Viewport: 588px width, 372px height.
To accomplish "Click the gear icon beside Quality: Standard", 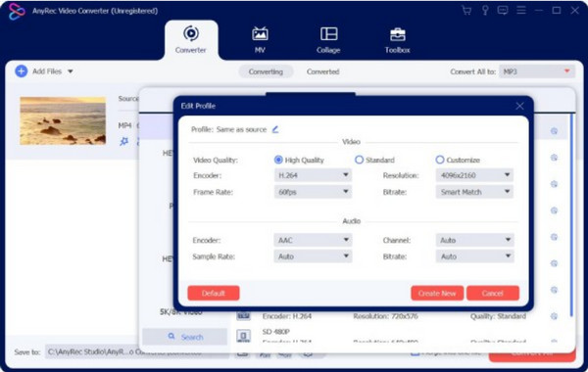I will [x=554, y=316].
